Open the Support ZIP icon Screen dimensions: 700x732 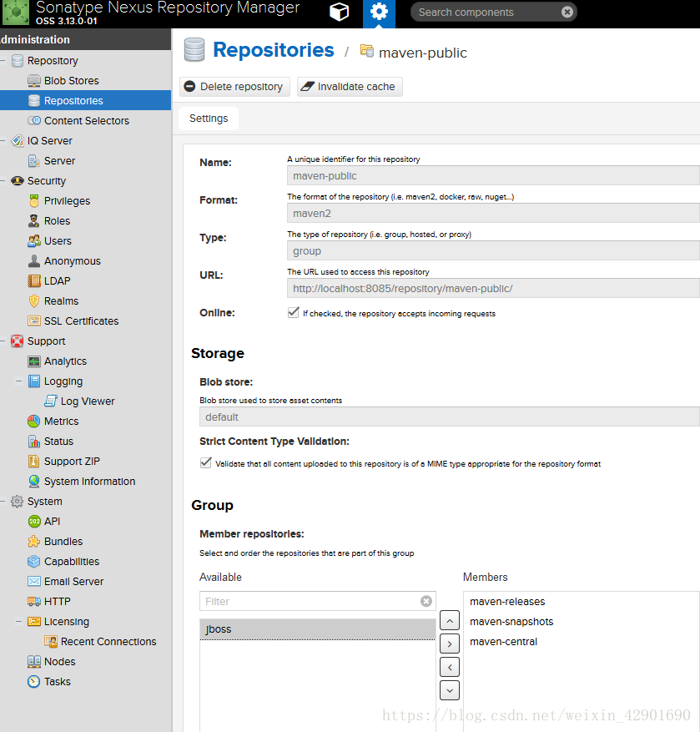tap(34, 462)
